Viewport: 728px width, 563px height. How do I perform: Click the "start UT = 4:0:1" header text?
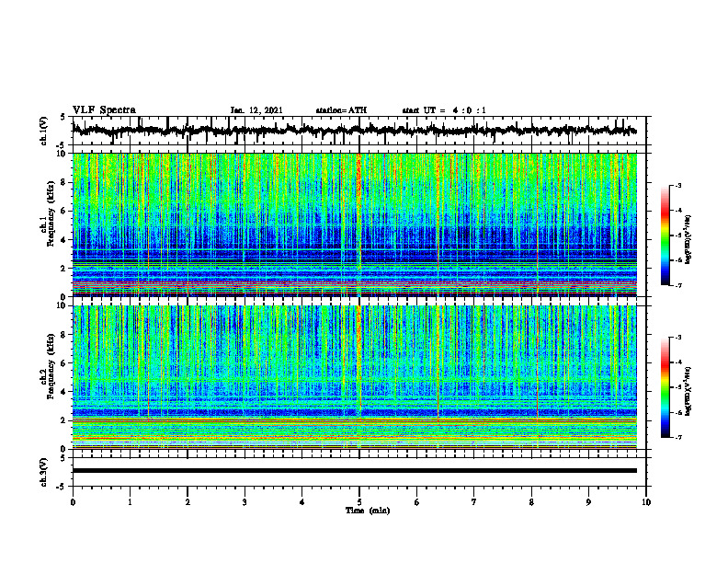pos(444,110)
